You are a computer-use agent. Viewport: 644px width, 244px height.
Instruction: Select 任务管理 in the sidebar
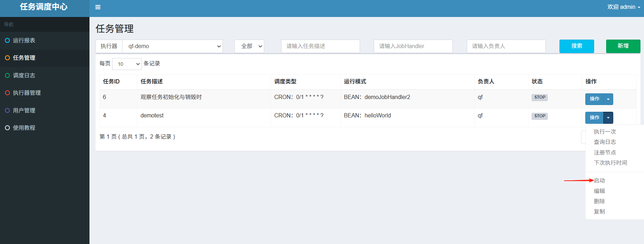point(45,58)
